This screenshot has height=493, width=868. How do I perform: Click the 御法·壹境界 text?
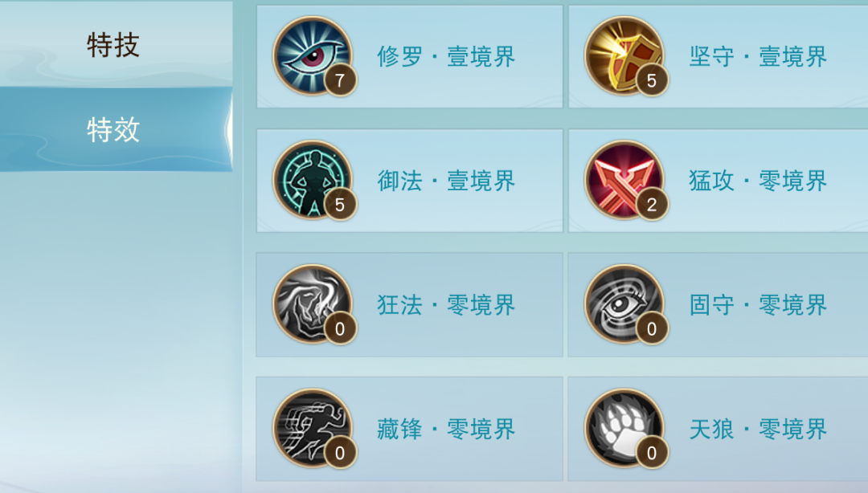[446, 181]
